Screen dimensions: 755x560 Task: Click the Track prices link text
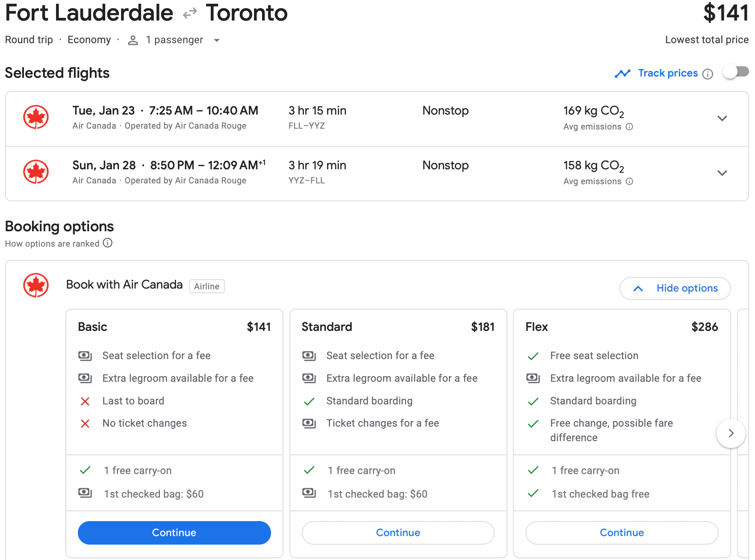pyautogui.click(x=668, y=73)
